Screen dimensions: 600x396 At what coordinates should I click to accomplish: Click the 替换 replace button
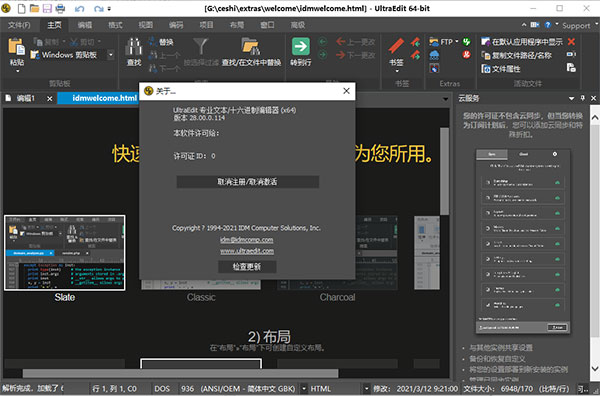click(x=161, y=42)
